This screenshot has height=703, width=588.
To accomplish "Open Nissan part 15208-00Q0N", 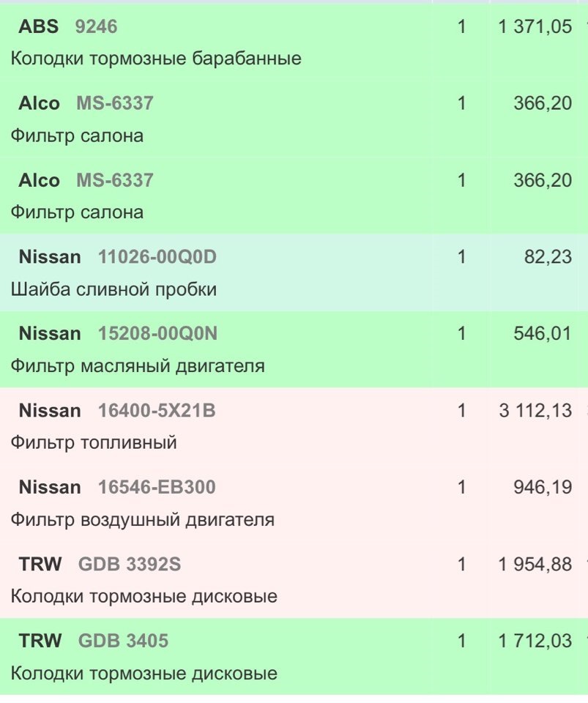I will (157, 334).
